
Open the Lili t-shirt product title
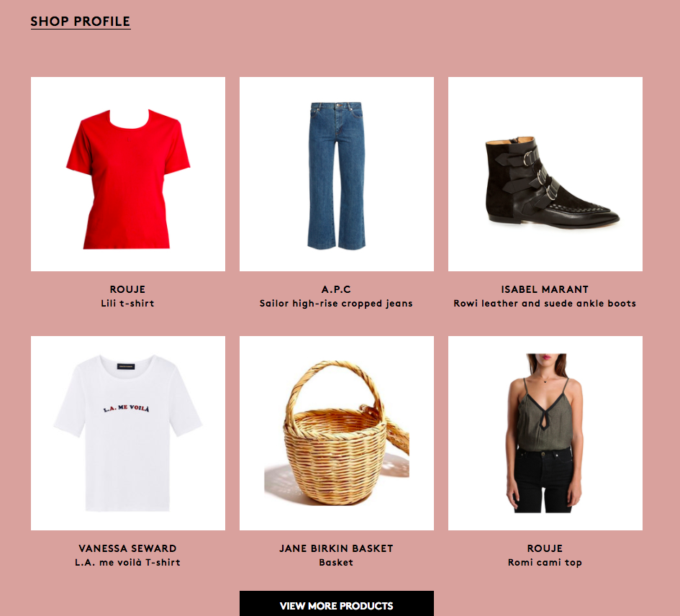tap(127, 303)
